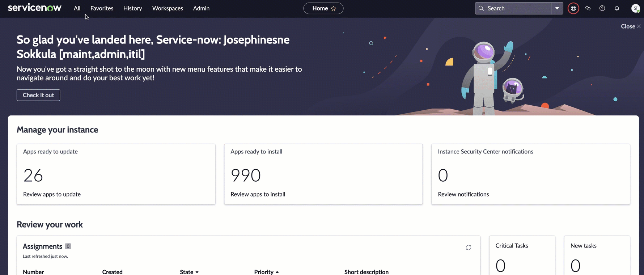Click the Number column header
Viewport: 644px width, 275px height.
click(33, 272)
